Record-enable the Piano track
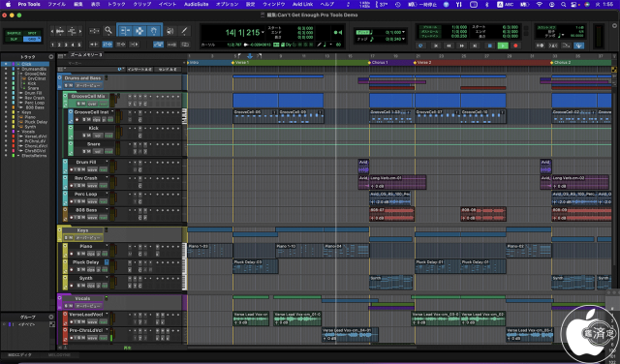The height and width of the screenshot is (364, 620). 71,254
